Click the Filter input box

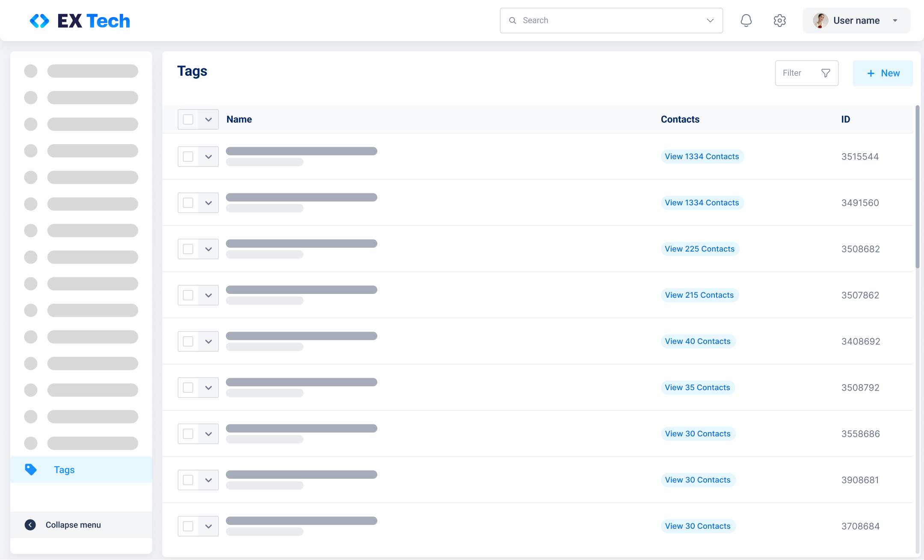click(807, 73)
